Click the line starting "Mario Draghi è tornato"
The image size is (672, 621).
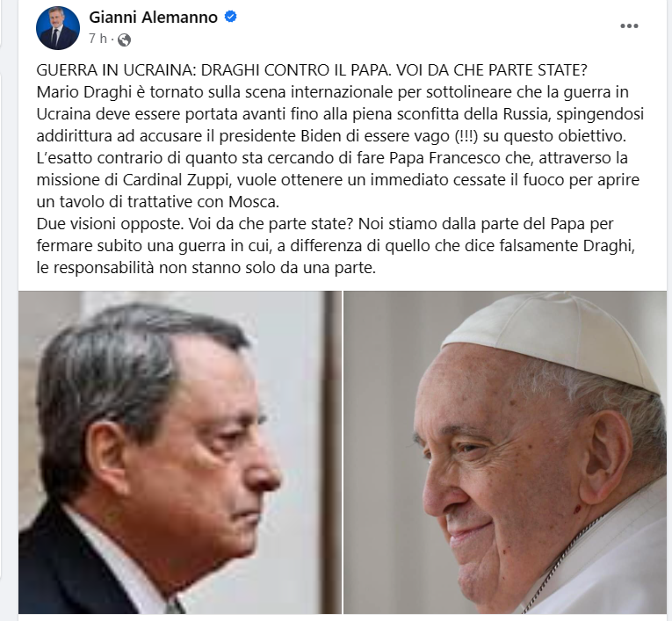click(333, 92)
